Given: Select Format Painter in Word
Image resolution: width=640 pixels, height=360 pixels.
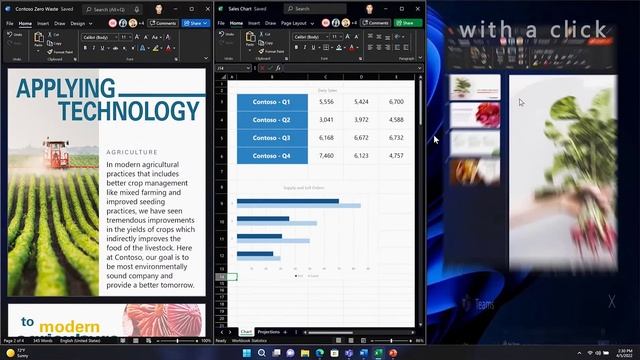Looking at the screenshot, I should pyautogui.click(x=60, y=52).
